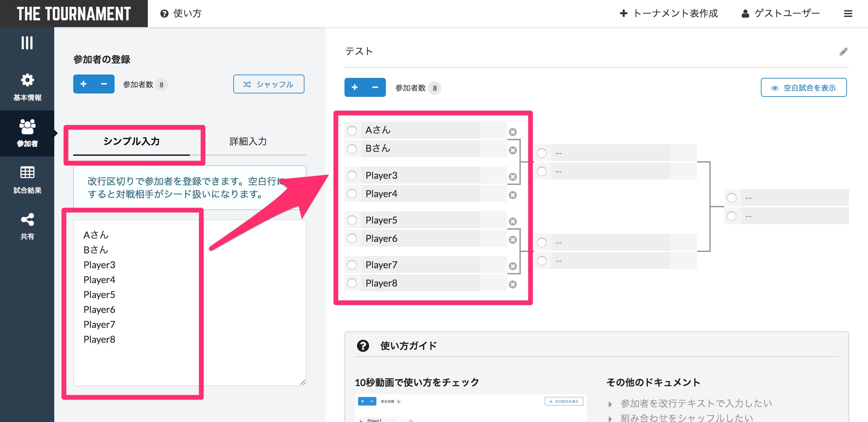Toggle 空白試合を表示 eye button
868x422 pixels.
(804, 88)
